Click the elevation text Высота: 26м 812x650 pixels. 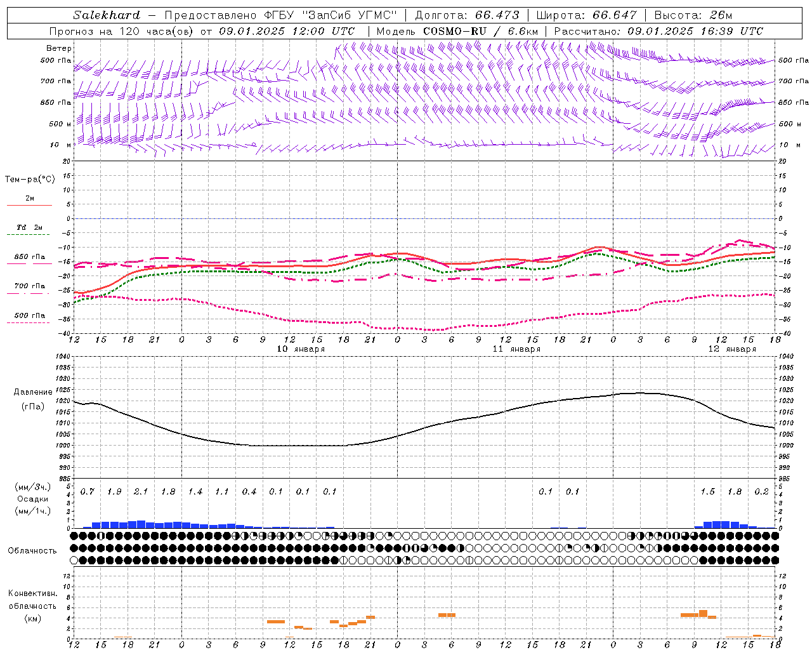(693, 15)
